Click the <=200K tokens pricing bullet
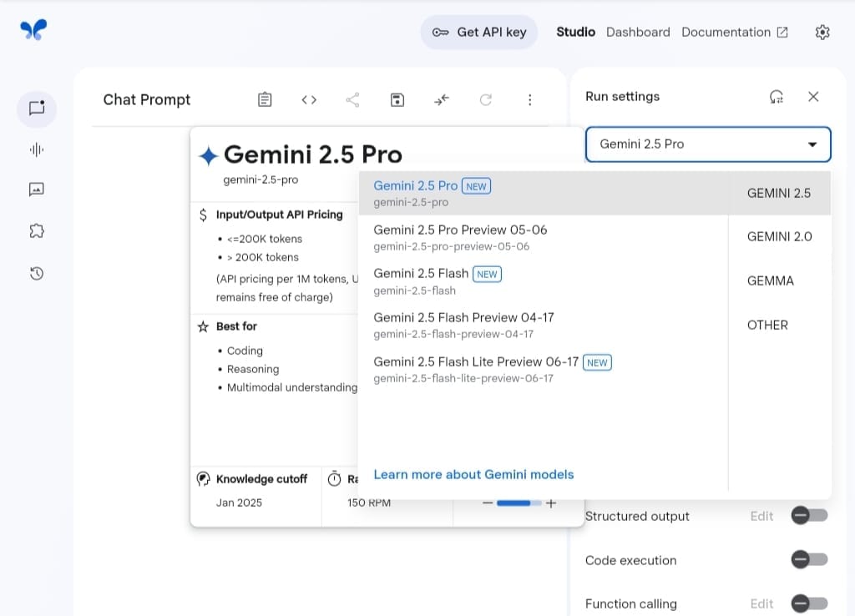Image resolution: width=855 pixels, height=616 pixels. pyautogui.click(x=265, y=239)
